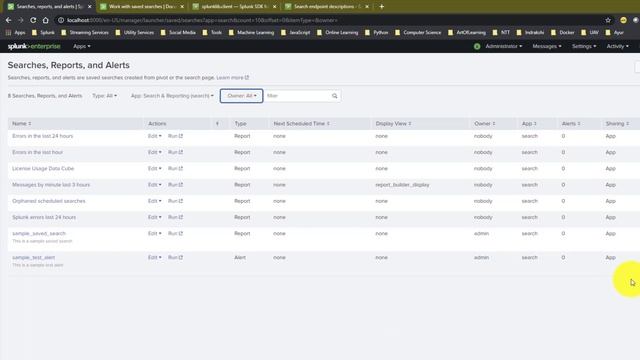Screen dimensions: 640x360
Task: Reload the page with the refresh icon
Action: pos(33,20)
